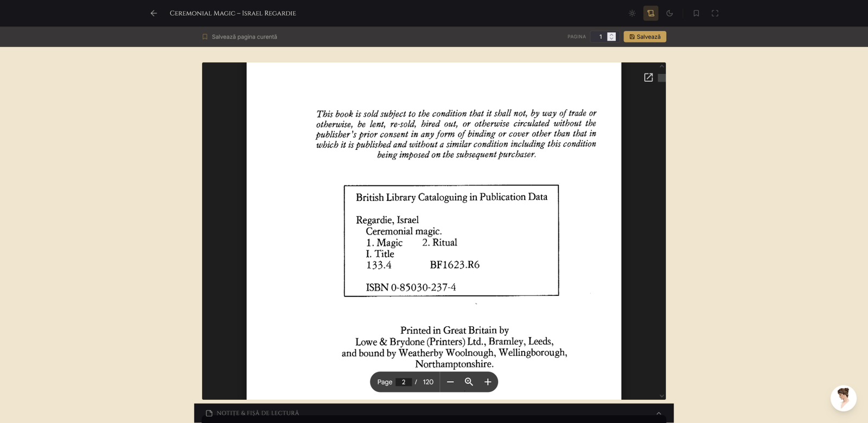868x423 pixels.
Task: Open the document in a new window
Action: (648, 78)
